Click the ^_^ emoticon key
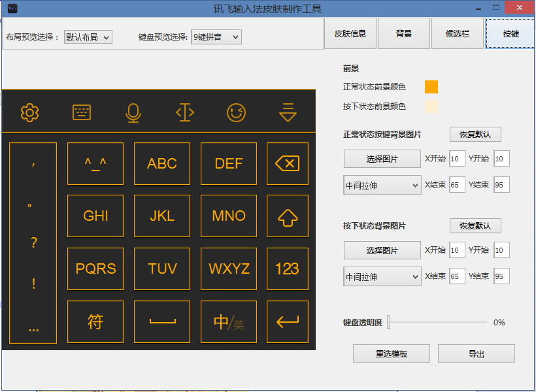This screenshot has height=392, width=536. point(95,164)
